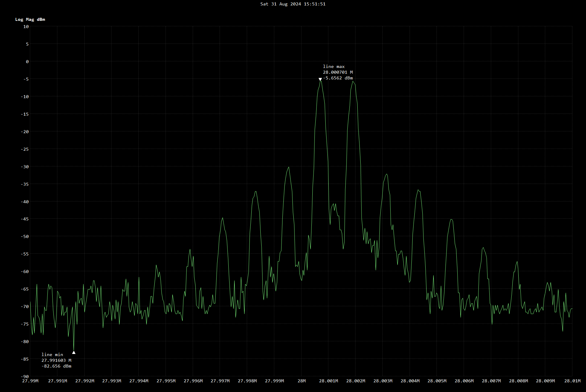Click the 0 dBm y-axis label
Image resolution: width=586 pixels, height=392 pixels.
(x=27, y=62)
